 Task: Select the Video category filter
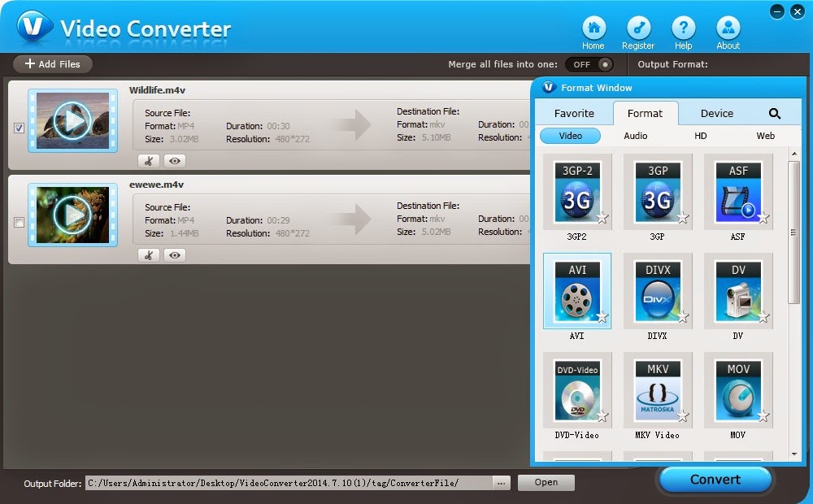[x=571, y=136]
